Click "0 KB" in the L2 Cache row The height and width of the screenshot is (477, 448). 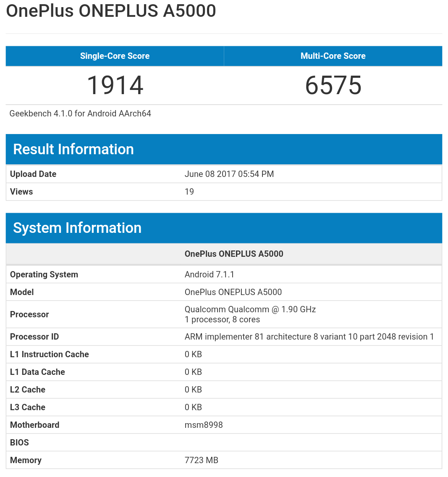pos(193,390)
